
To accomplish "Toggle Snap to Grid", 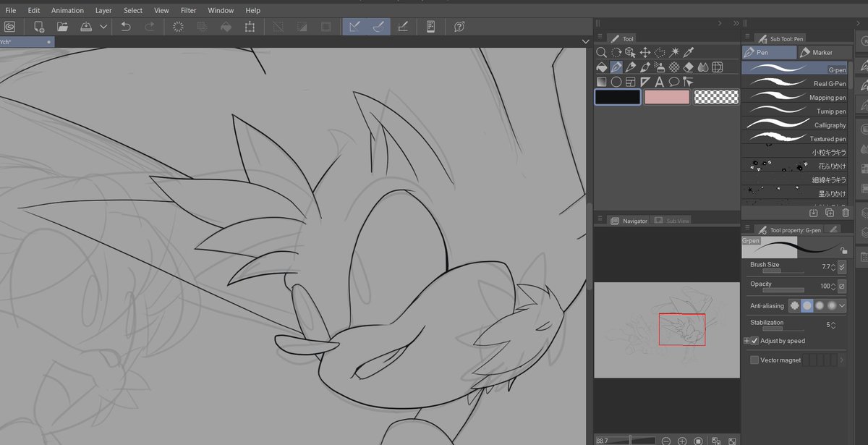I will (403, 27).
